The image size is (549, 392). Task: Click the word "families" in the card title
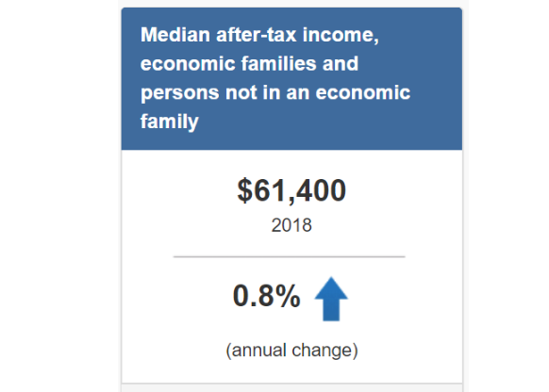278,64
